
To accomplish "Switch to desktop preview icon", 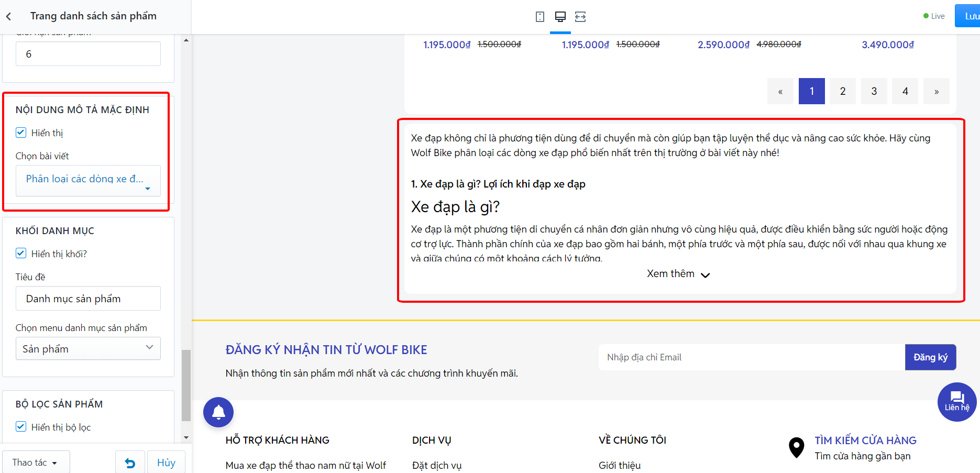I will 560,17.
